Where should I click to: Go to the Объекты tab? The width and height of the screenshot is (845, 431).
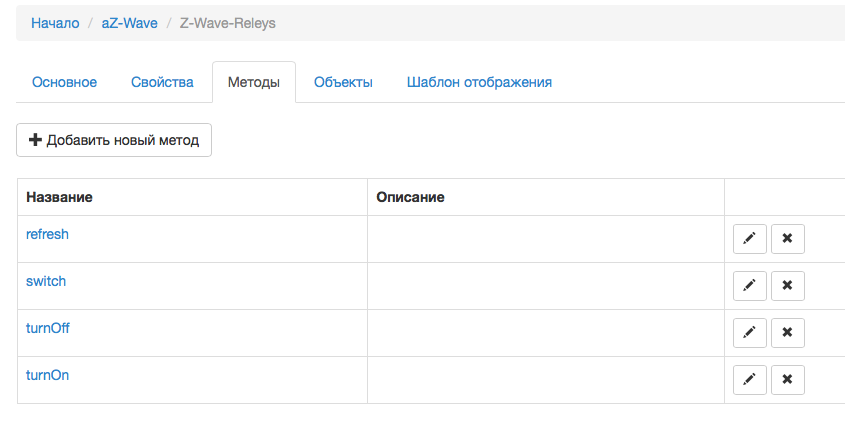coord(343,82)
